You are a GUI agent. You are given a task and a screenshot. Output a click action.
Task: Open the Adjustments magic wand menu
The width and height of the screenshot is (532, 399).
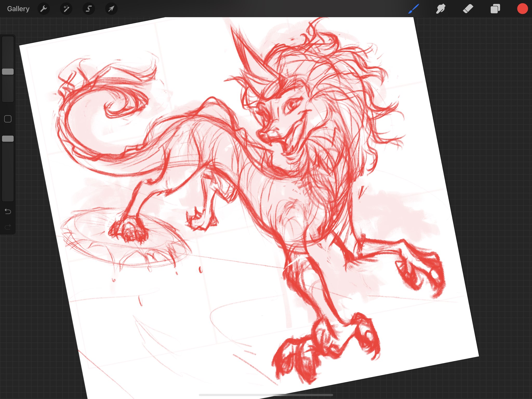(66, 9)
